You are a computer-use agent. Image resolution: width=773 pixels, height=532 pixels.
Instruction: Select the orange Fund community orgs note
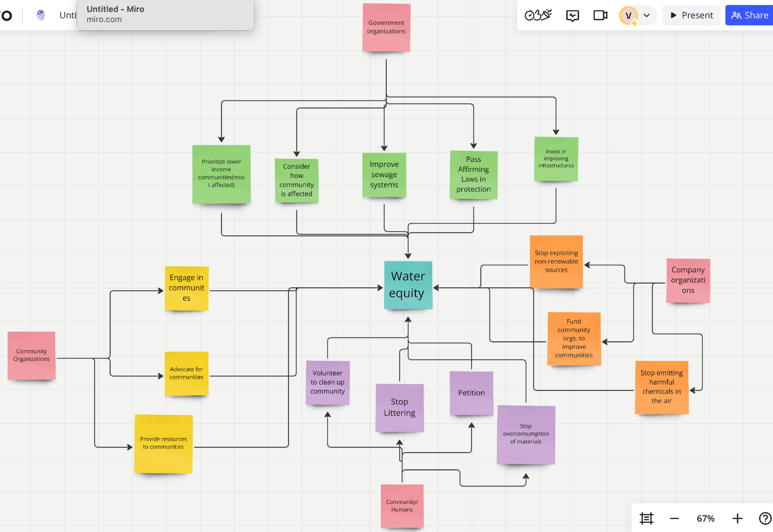(x=574, y=338)
